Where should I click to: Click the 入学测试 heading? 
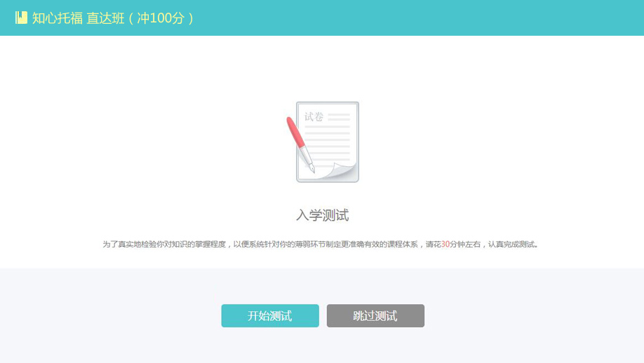click(x=322, y=215)
